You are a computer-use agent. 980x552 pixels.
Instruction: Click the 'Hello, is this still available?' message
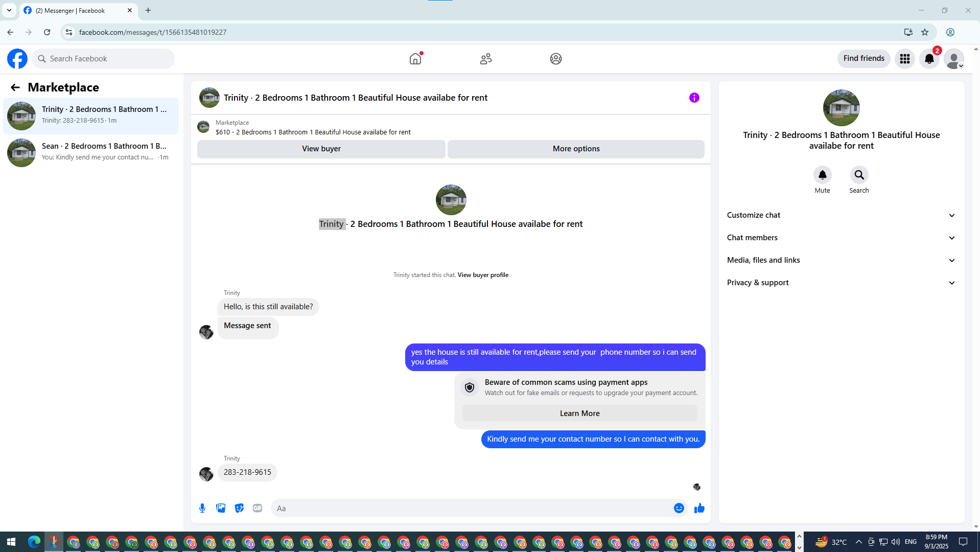tap(268, 307)
